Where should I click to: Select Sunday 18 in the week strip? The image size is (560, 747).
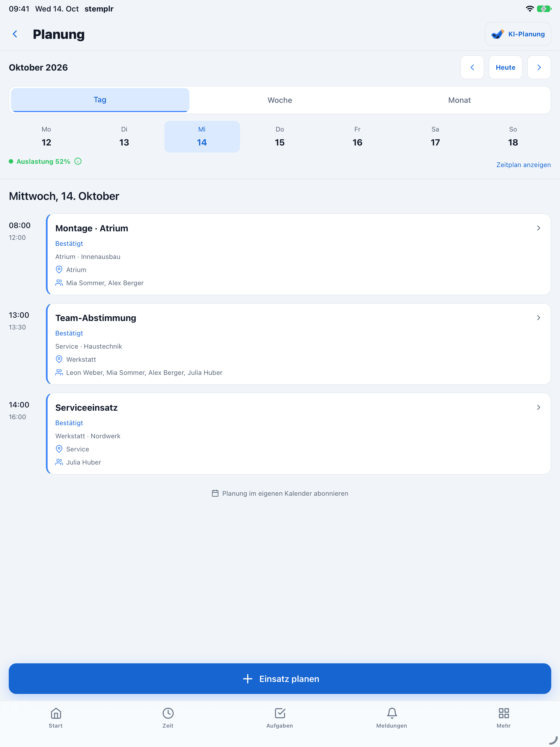pyautogui.click(x=513, y=137)
